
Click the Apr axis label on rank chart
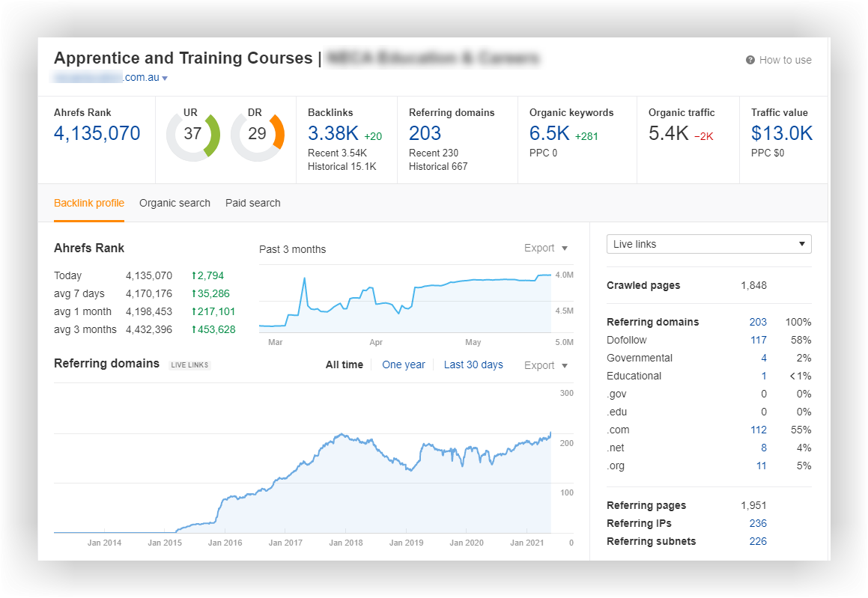tap(376, 343)
